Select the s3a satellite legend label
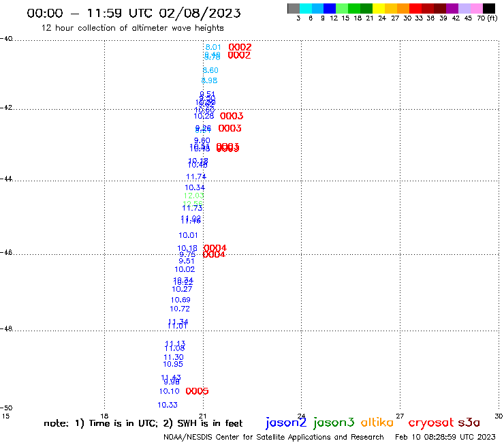504x443 pixels. coord(469,423)
